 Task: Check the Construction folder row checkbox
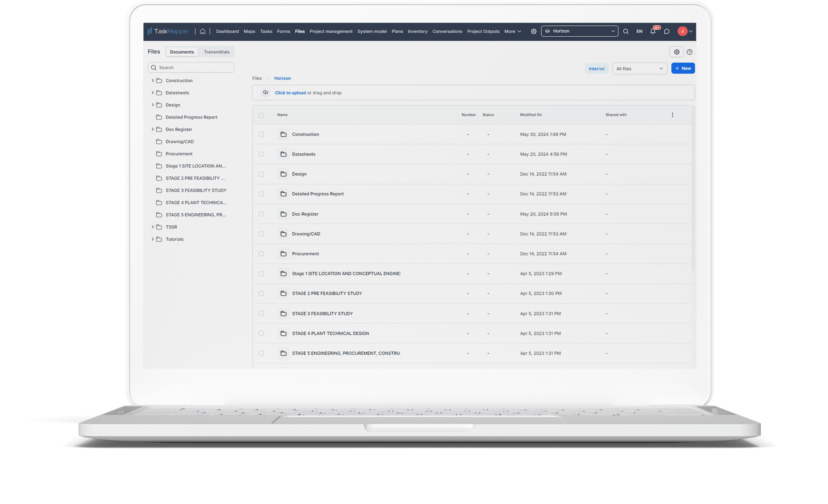[x=261, y=134]
